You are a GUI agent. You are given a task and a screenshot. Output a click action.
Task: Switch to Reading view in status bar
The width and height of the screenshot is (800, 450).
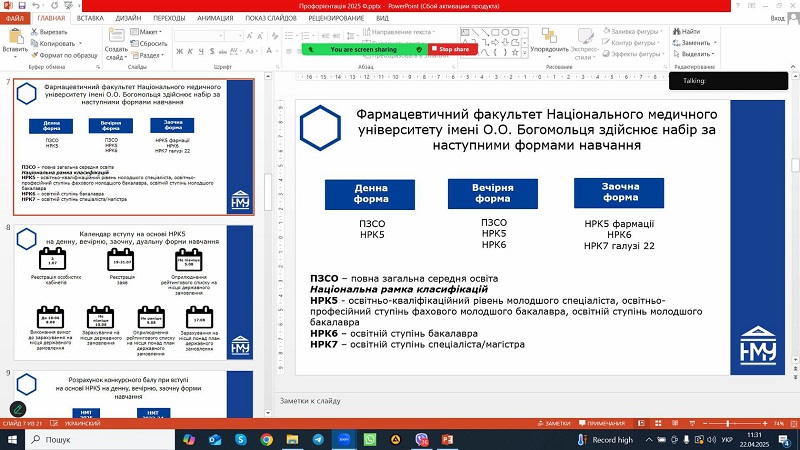675,423
